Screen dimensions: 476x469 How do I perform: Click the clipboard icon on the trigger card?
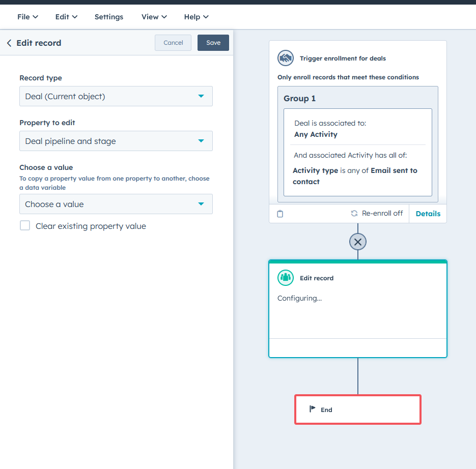279,214
